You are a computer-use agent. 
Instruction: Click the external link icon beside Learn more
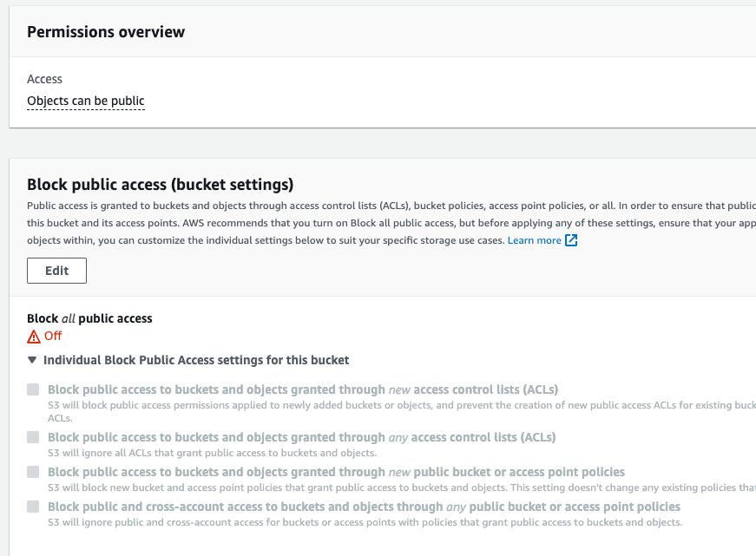tap(573, 240)
